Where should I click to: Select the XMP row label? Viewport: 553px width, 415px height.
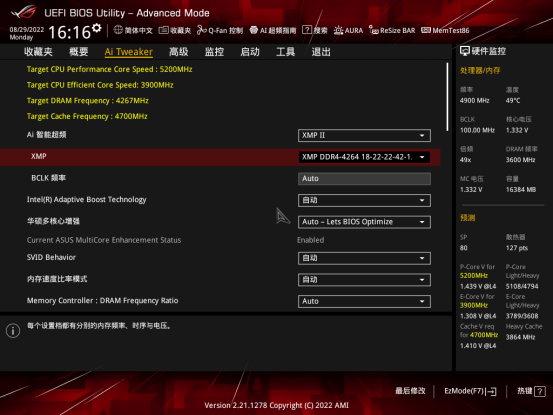(38, 156)
